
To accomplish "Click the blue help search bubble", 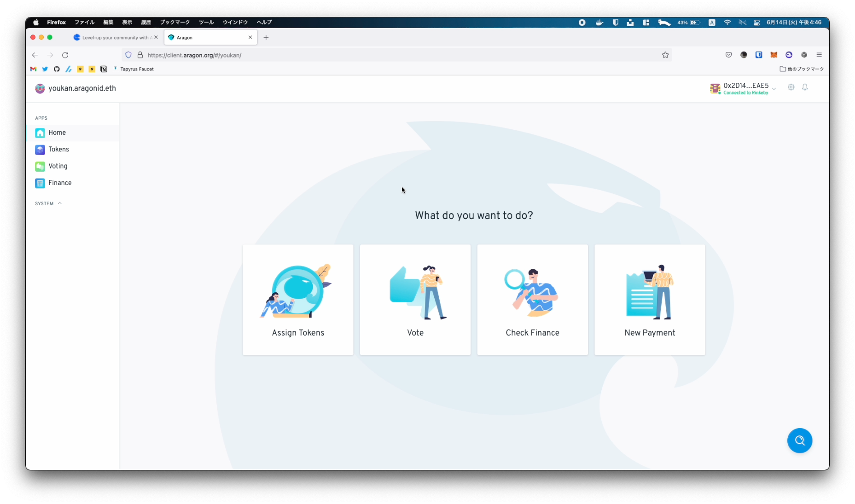I will pos(799,440).
